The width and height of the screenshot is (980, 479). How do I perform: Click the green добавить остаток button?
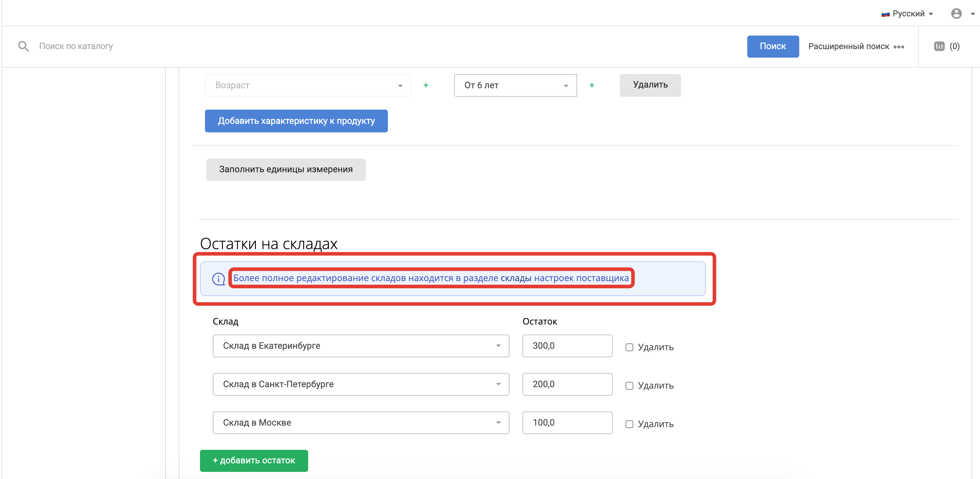[254, 460]
